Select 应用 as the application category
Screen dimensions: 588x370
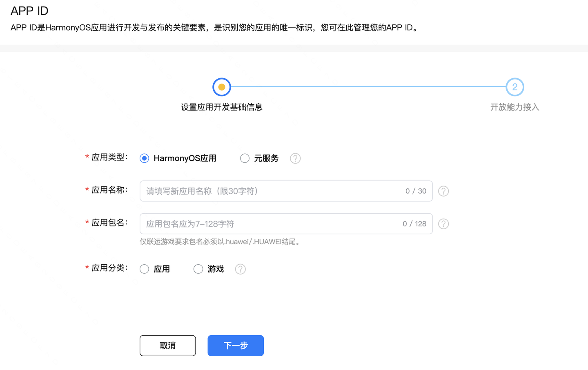point(145,269)
